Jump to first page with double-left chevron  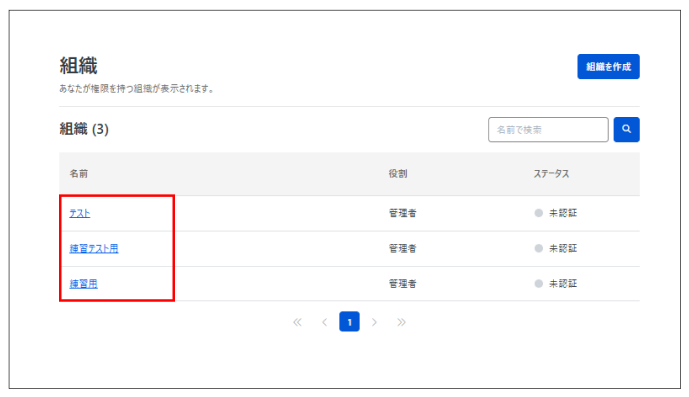pos(297,322)
